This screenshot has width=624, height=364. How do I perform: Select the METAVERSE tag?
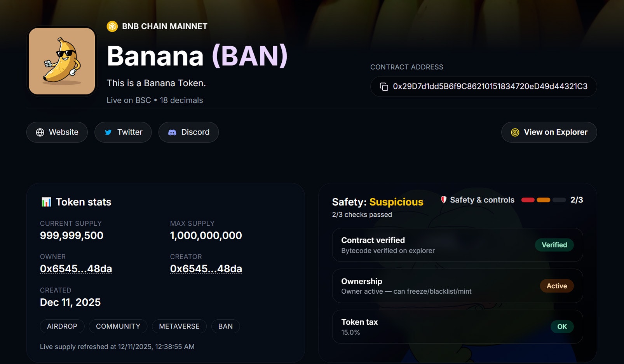coord(179,326)
